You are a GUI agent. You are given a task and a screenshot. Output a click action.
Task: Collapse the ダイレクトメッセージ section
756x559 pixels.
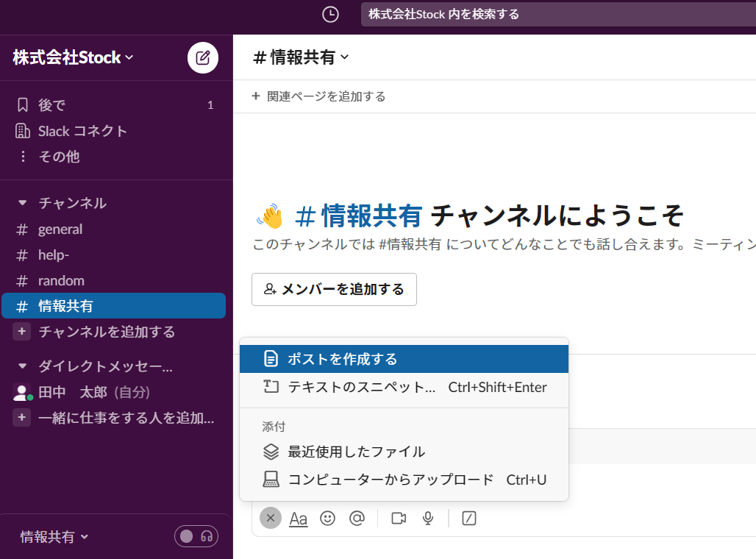coord(22,366)
